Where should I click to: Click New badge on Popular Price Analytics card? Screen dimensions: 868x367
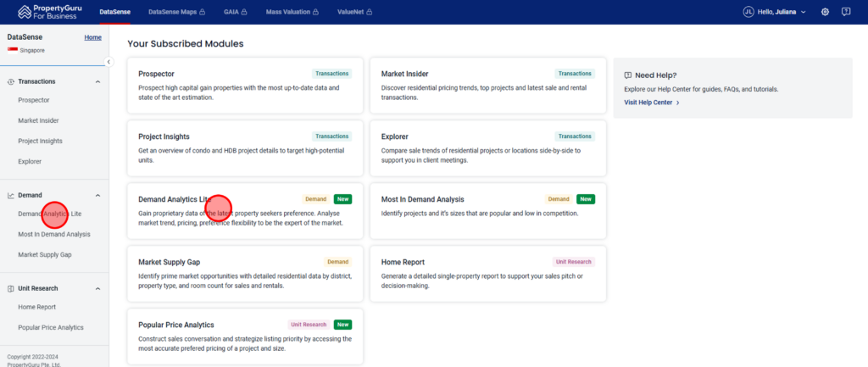point(342,325)
